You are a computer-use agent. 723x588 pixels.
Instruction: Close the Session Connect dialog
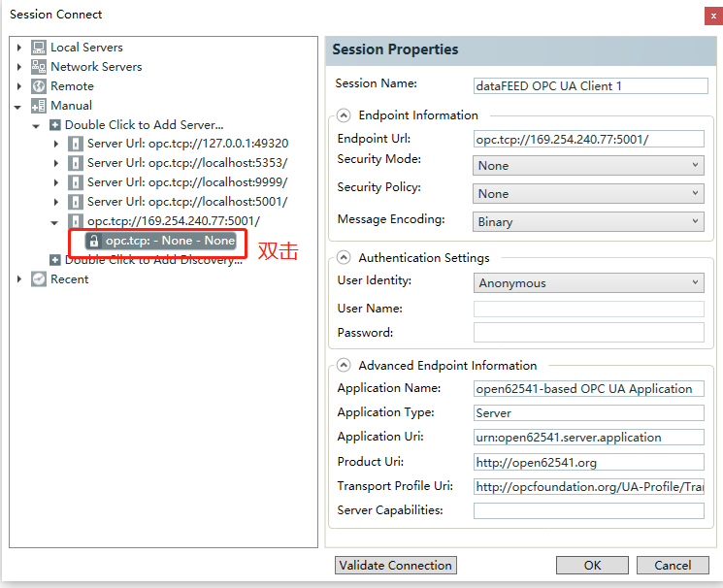(x=709, y=15)
